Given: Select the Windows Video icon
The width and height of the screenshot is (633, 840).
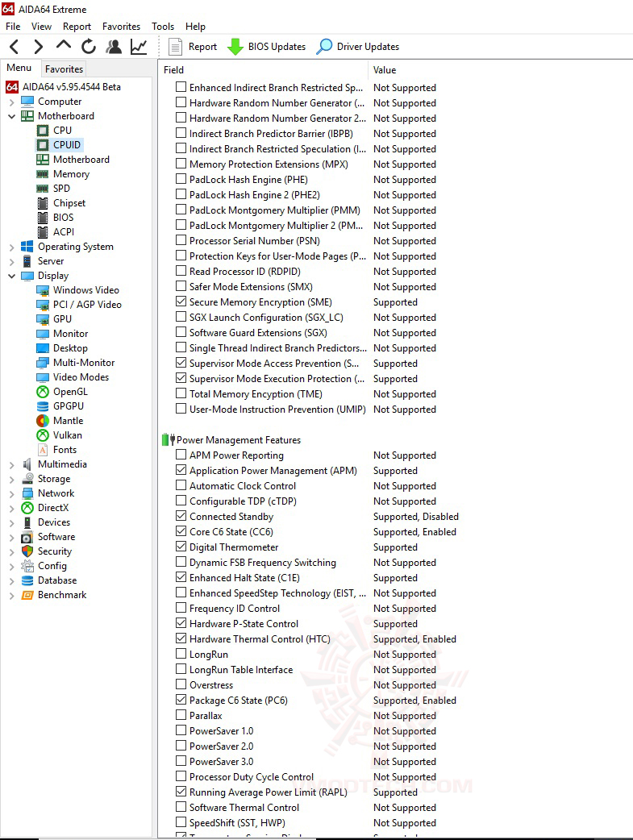Looking at the screenshot, I should pos(43,290).
